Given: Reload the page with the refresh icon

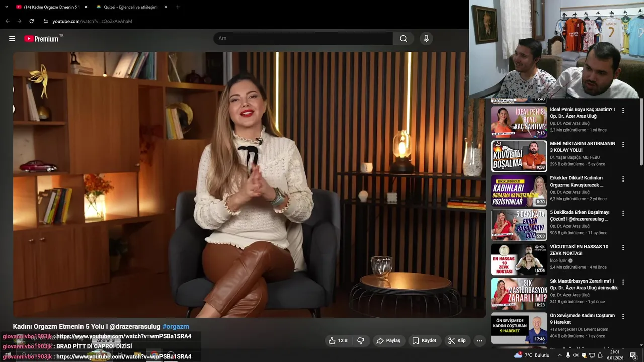Looking at the screenshot, I should tap(31, 21).
